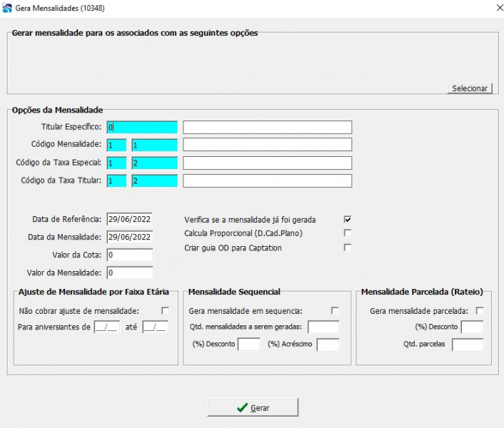Click the Gerar button with green checkmark
This screenshot has height=428, width=504.
[x=253, y=407]
